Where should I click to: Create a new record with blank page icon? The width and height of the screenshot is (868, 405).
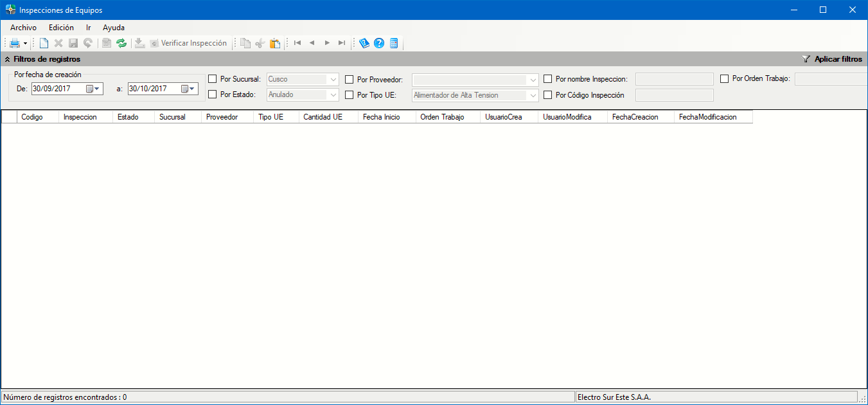point(44,43)
